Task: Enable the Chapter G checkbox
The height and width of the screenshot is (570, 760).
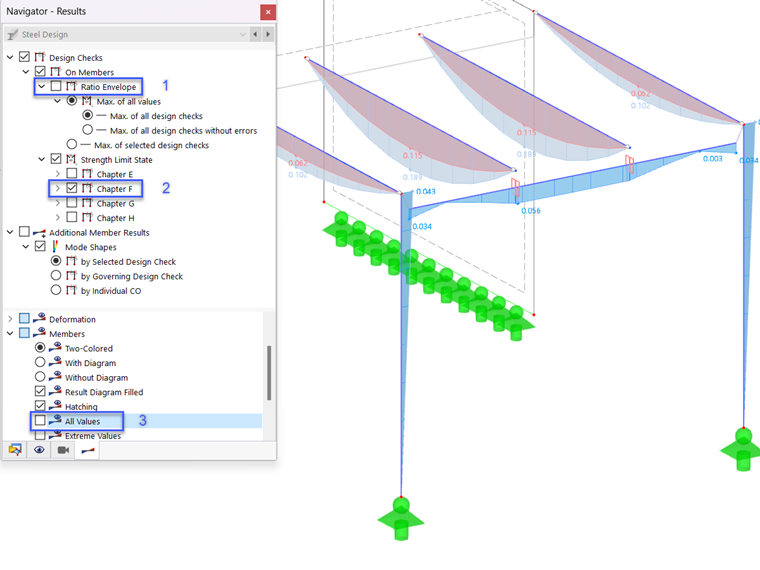Action: [72, 203]
